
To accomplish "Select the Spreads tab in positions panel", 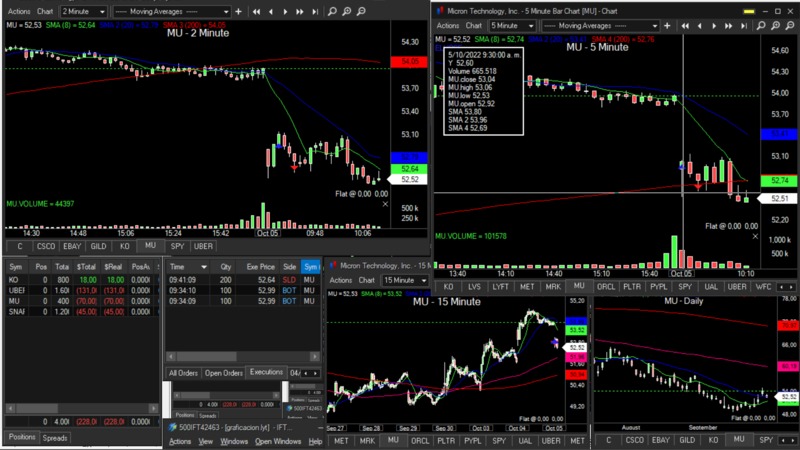I will (x=55, y=437).
